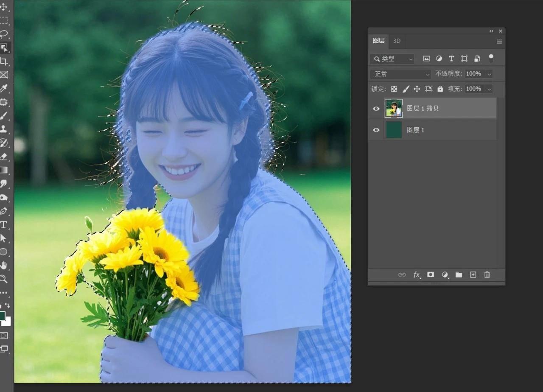The image size is (543, 392).
Task: Pick the Eyedropper tool
Action: (x=4, y=88)
